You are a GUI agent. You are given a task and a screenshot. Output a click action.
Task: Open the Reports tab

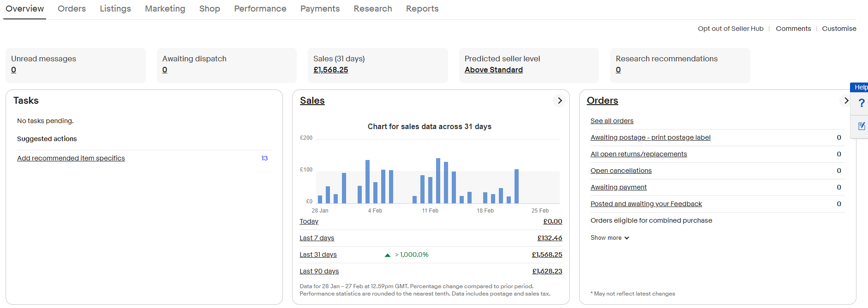pyautogui.click(x=422, y=9)
